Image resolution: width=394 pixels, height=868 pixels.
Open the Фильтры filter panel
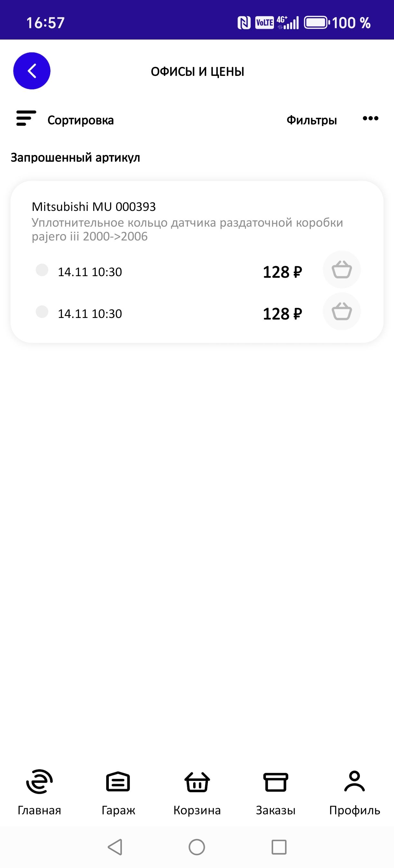[x=311, y=120]
